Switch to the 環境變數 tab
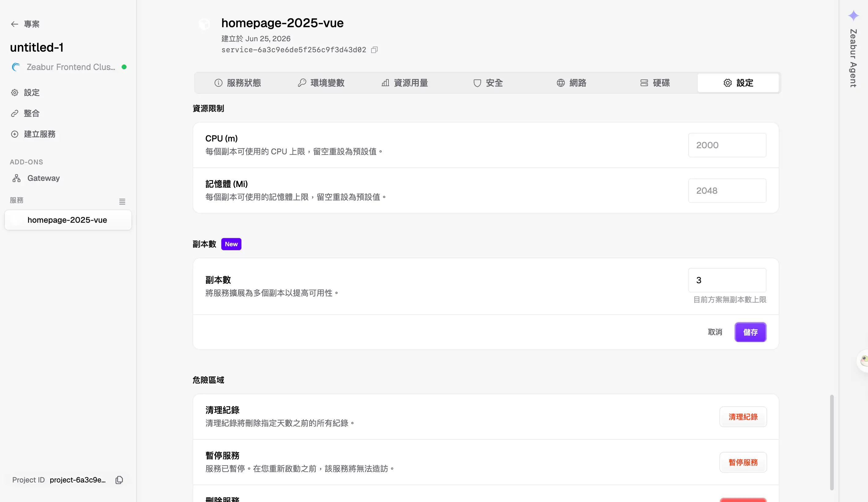 pos(321,83)
